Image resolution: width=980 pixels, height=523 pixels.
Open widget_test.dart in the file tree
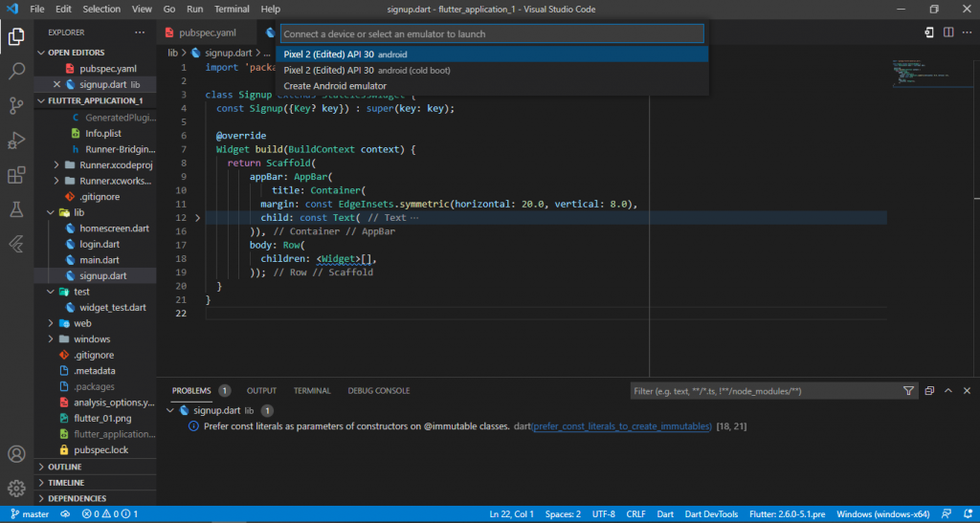coord(113,307)
